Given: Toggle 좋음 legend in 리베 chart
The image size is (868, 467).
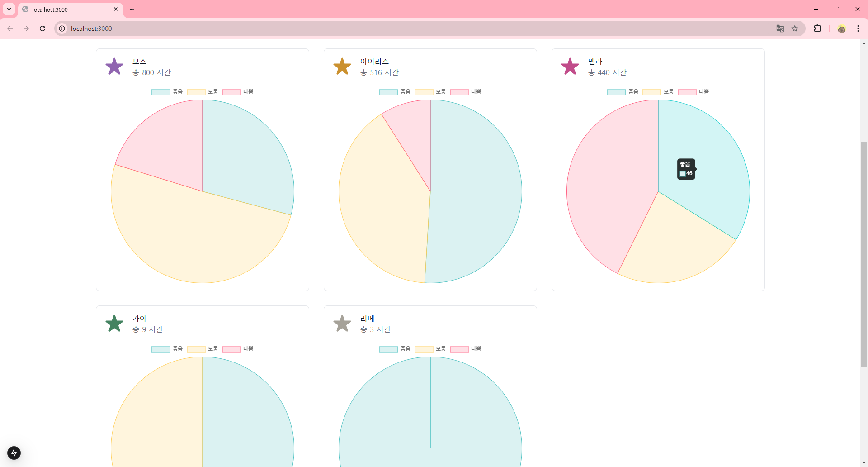Looking at the screenshot, I should [x=395, y=349].
